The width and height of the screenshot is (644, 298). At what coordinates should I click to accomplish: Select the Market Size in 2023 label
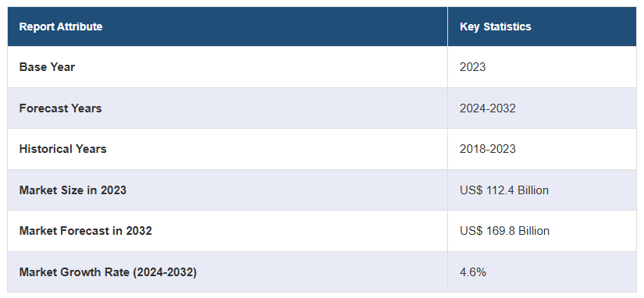coord(73,190)
